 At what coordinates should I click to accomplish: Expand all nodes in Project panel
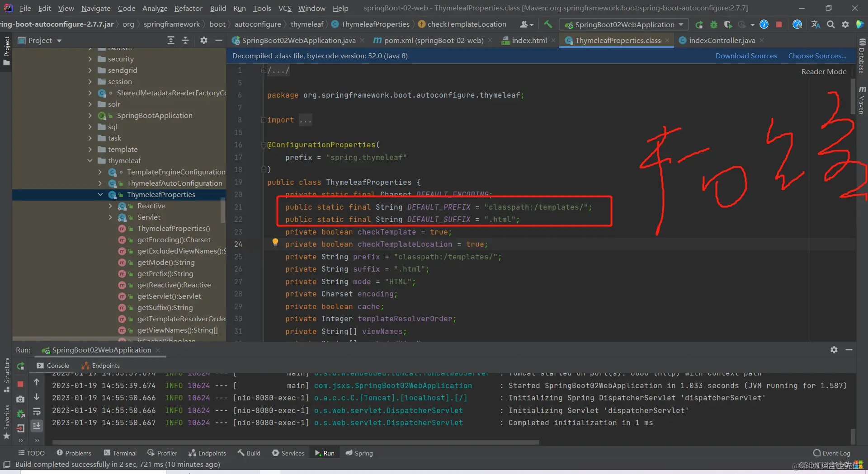click(x=171, y=41)
